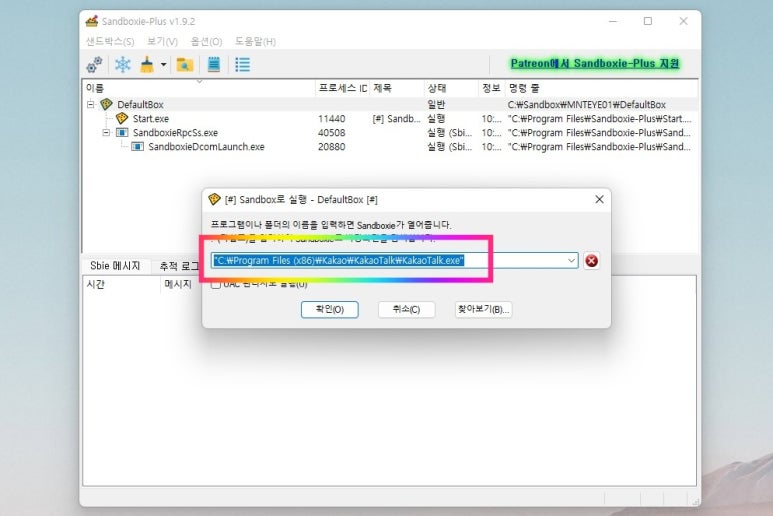
Task: Click the 찾아보기(B)... browse button
Action: (483, 310)
